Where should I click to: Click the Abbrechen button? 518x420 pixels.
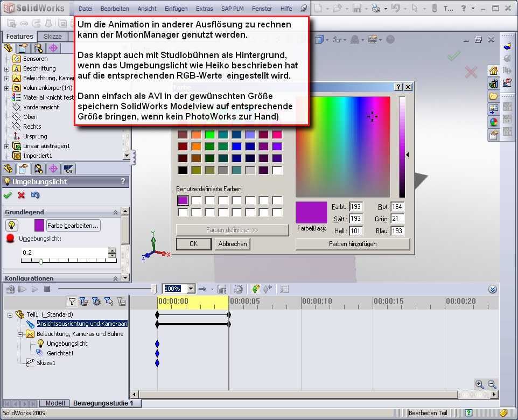coord(233,244)
